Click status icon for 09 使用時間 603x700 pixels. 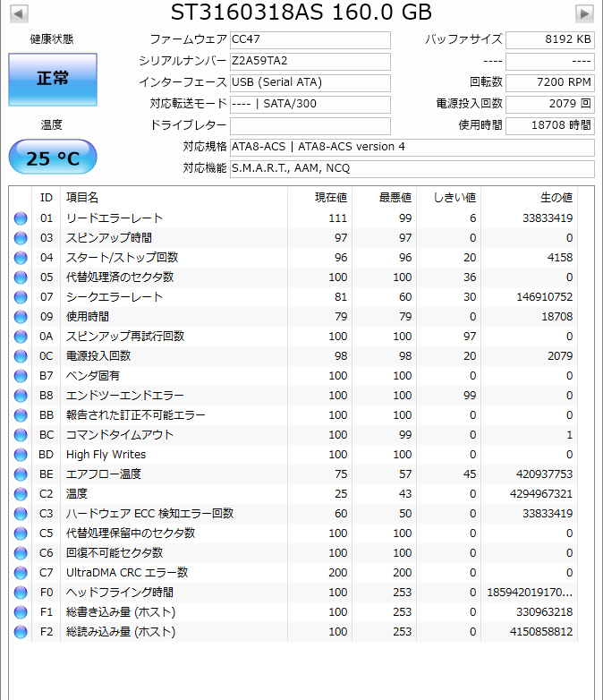[x=21, y=317]
